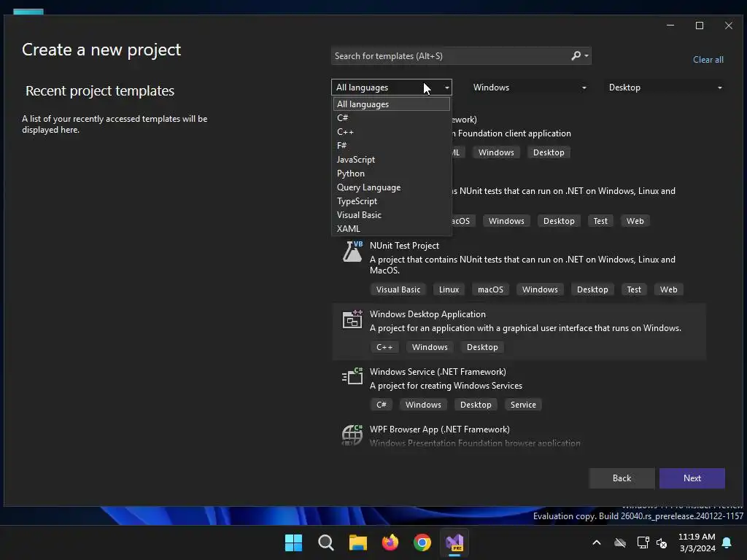Select Visual Basic language option

[392, 215]
